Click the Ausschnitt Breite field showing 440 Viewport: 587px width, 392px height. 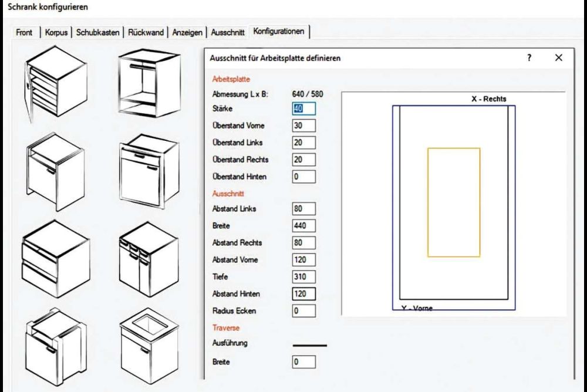[303, 226]
